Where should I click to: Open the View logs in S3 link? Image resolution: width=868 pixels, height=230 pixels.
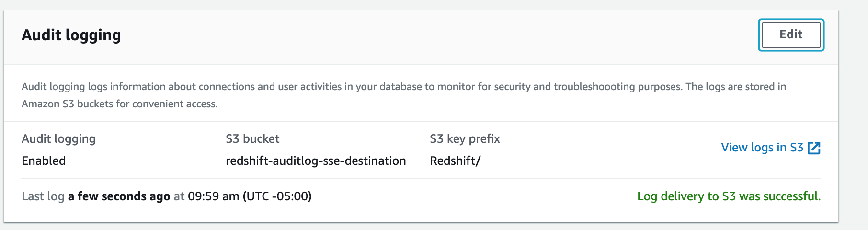[762, 148]
